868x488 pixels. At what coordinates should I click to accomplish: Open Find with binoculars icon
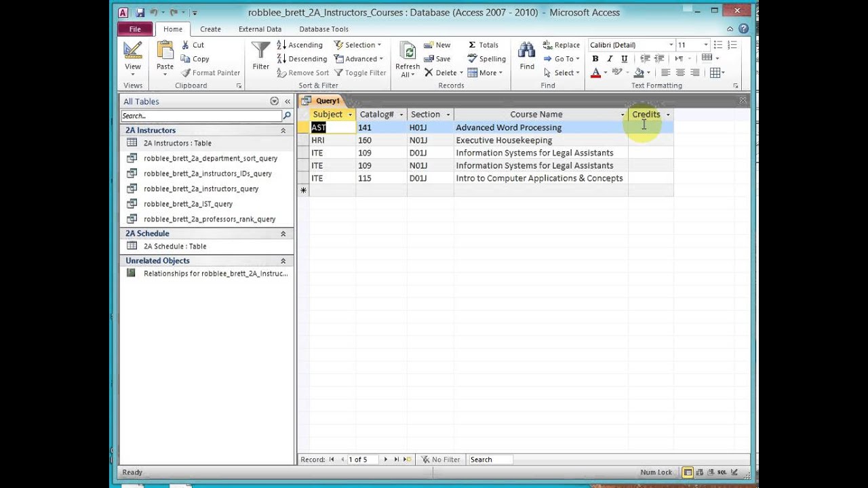tap(527, 50)
